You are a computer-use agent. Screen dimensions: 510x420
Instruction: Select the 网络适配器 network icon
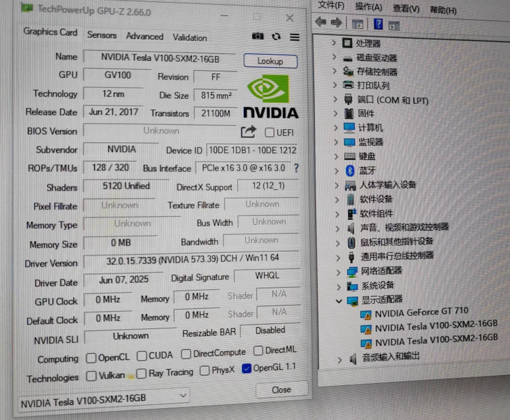coord(352,271)
